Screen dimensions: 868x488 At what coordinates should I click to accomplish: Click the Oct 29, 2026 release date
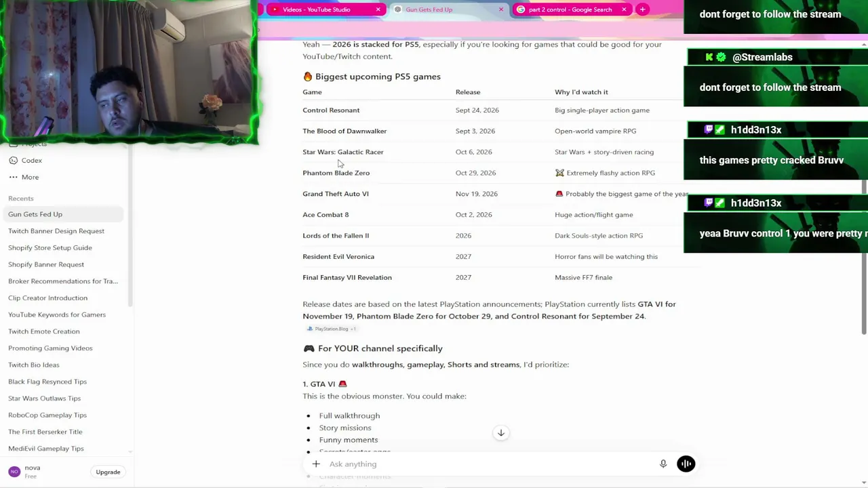476,173
